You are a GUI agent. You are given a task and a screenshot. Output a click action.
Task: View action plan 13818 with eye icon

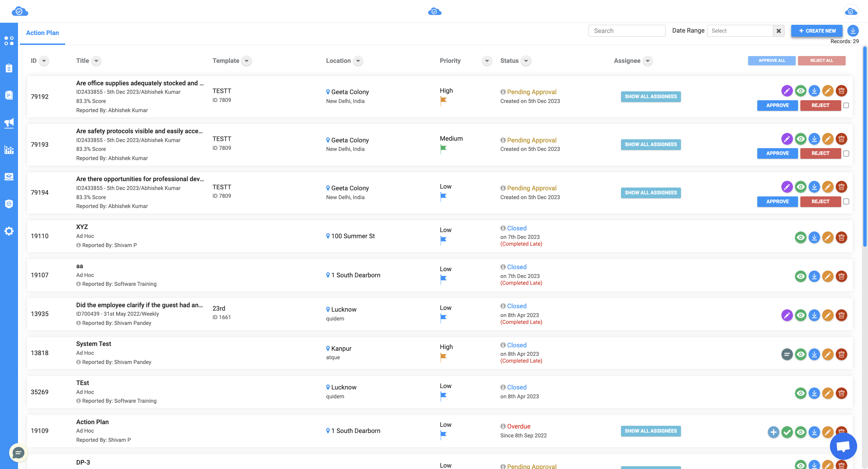pyautogui.click(x=800, y=354)
